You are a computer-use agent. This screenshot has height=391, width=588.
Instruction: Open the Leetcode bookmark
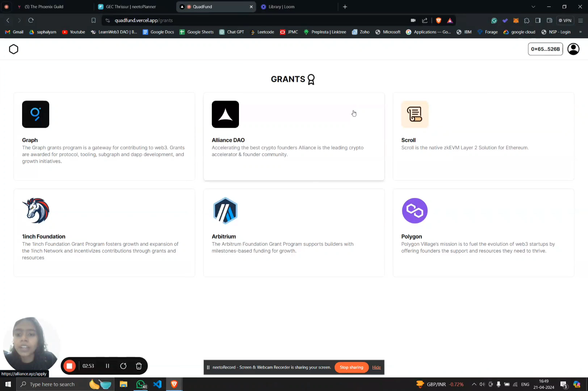(x=262, y=32)
